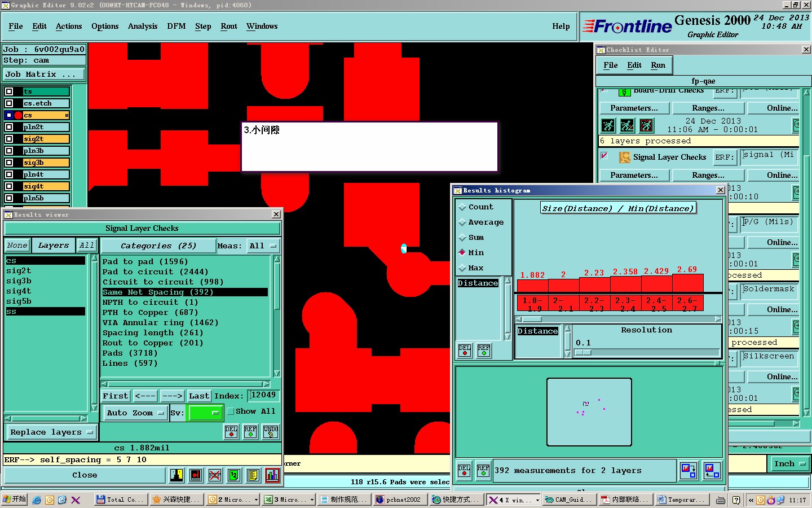
Task: Click black-yellow profile icon beside Close
Action: point(176,475)
